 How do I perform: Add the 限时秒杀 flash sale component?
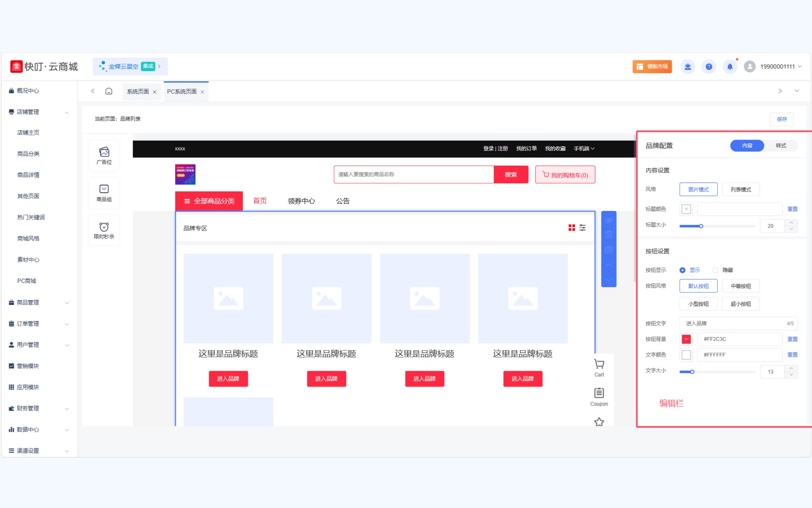104,231
